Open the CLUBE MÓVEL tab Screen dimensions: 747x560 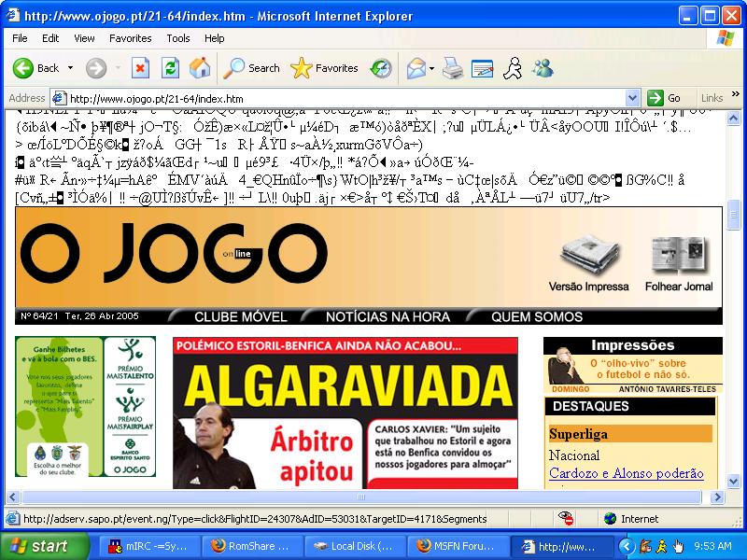(241, 317)
